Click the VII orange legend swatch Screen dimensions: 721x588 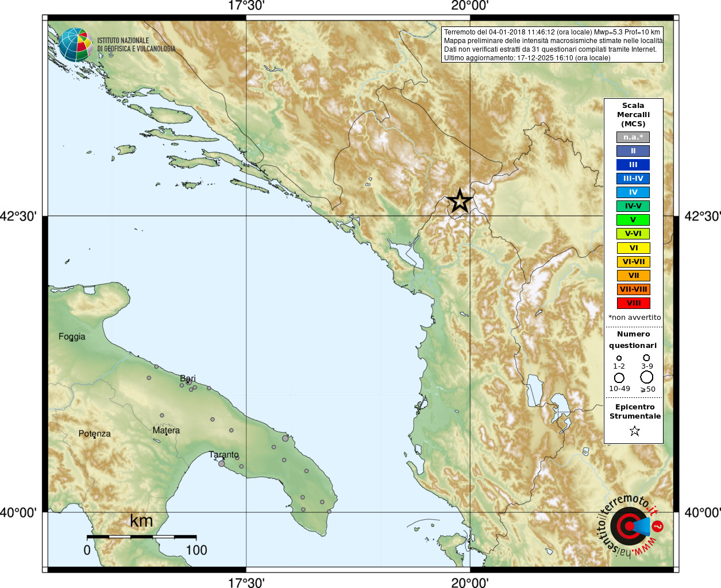pyautogui.click(x=634, y=276)
